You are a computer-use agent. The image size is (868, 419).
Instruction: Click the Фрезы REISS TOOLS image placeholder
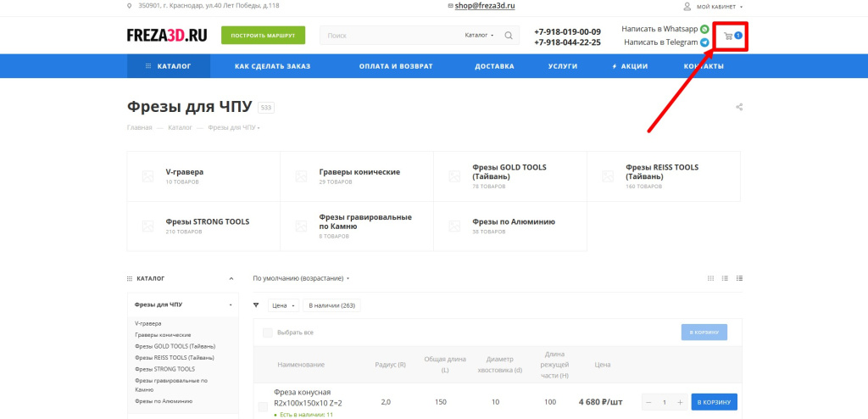pos(608,176)
